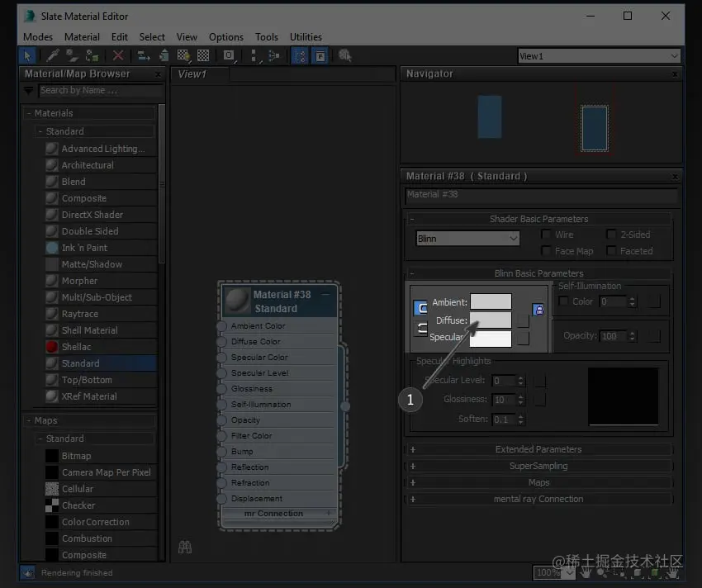Open the Material menu
The image size is (702, 588).
coord(82,36)
